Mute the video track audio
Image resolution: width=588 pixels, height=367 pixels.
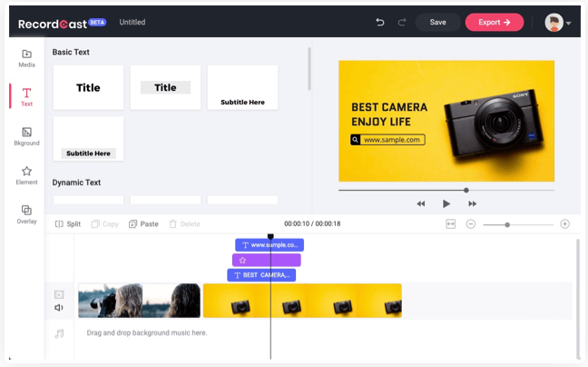59,308
